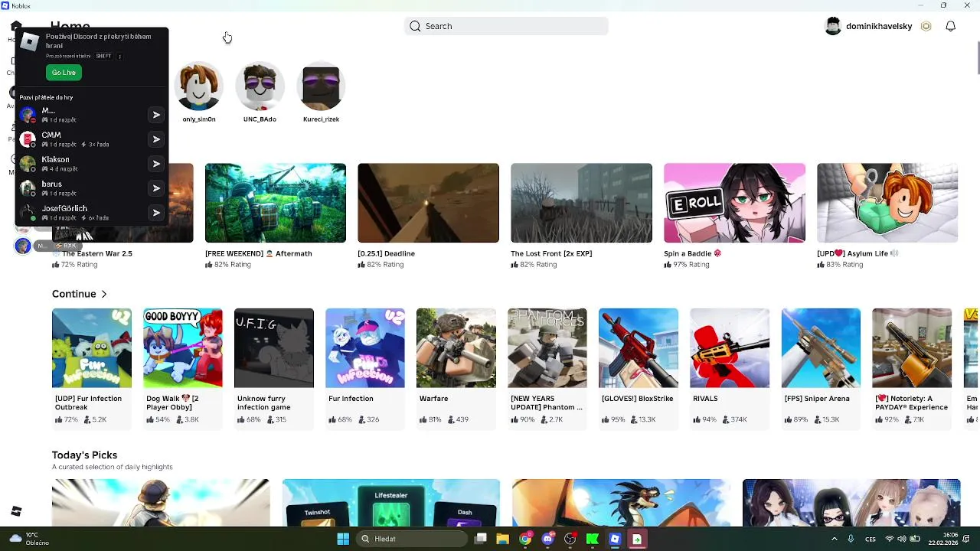The height and width of the screenshot is (551, 980).
Task: Open friend UNC_BAdo's avatar
Action: 260,86
